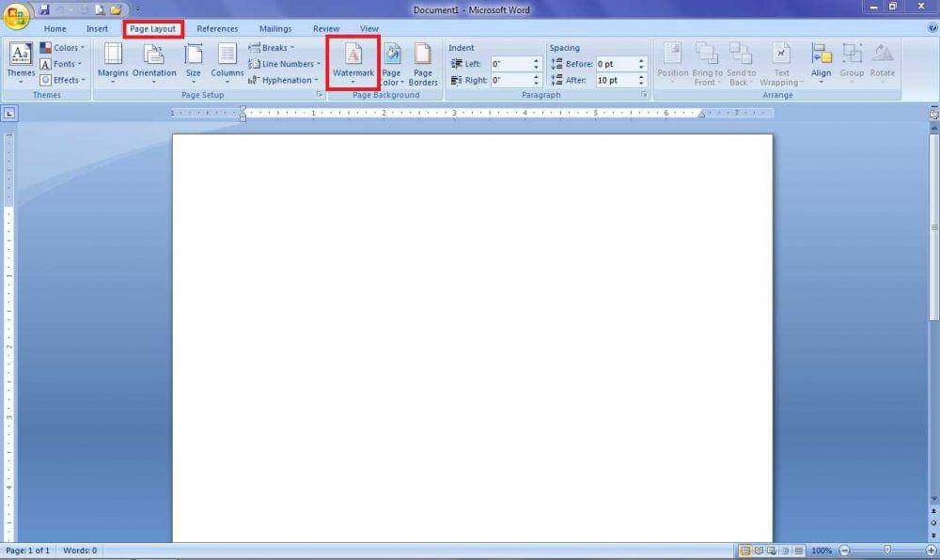Expand the Line Numbers dropdown
This screenshot has height=560, width=940.
click(x=284, y=64)
